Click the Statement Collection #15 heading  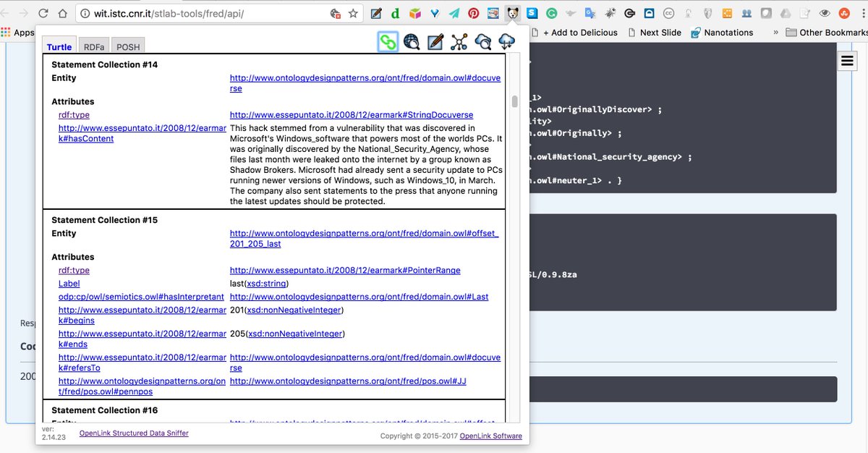click(x=104, y=220)
